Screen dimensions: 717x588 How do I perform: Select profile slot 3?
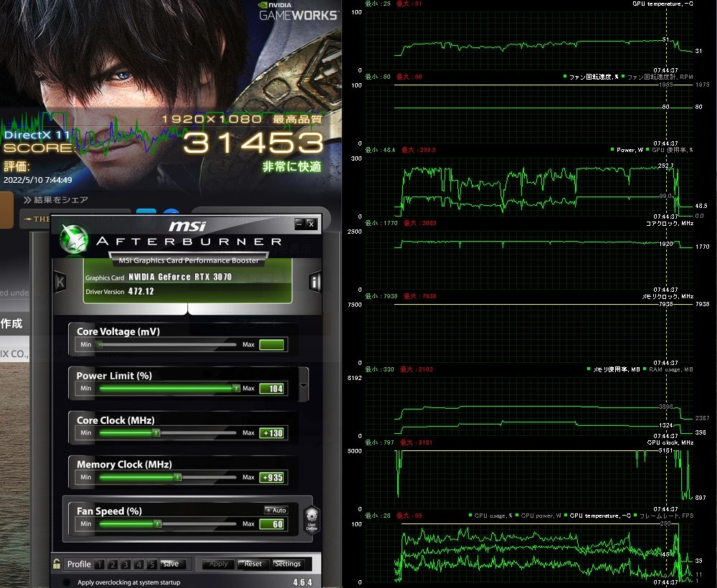pos(125,564)
